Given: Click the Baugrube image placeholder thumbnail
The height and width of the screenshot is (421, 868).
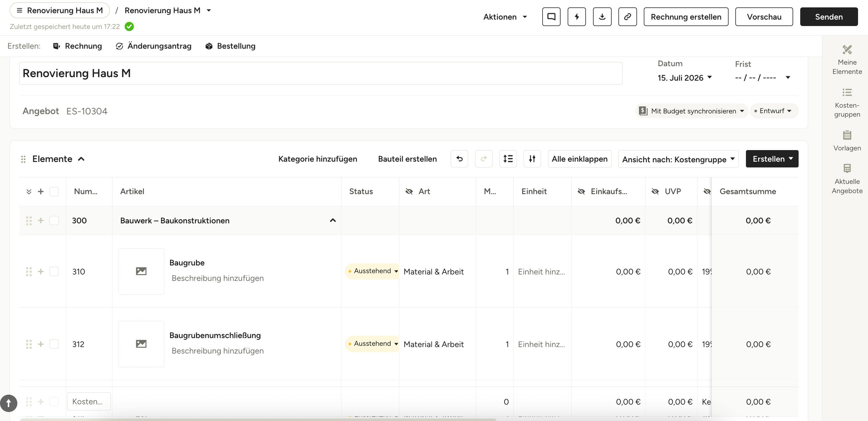Looking at the screenshot, I should coord(141,271).
